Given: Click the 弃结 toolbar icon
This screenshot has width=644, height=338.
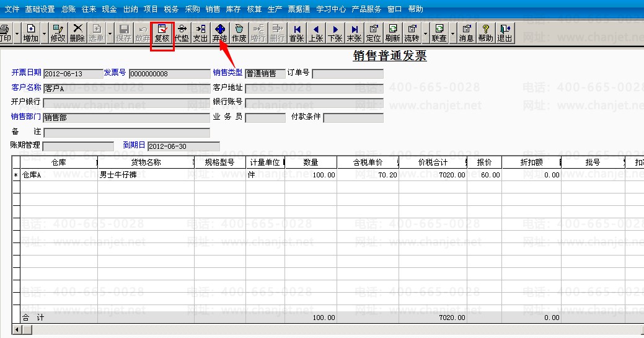Looking at the screenshot, I should click(220, 33).
